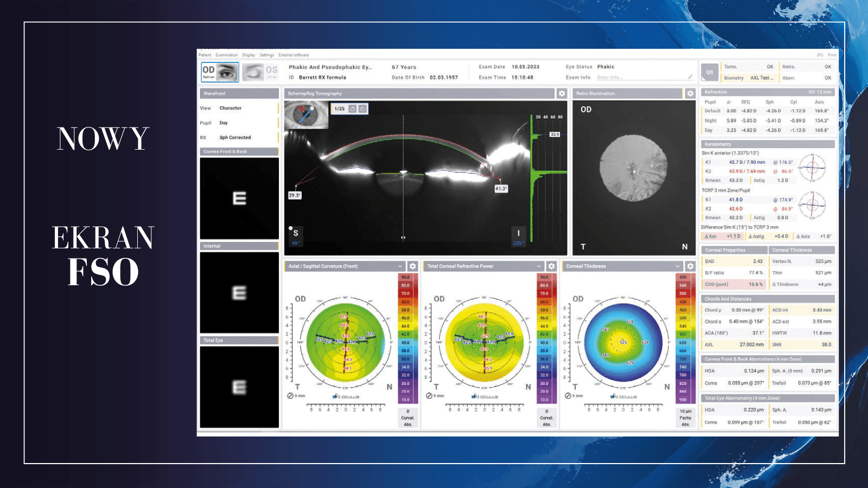
Task: Click the 29.3° angle label
Action: pyautogui.click(x=295, y=195)
